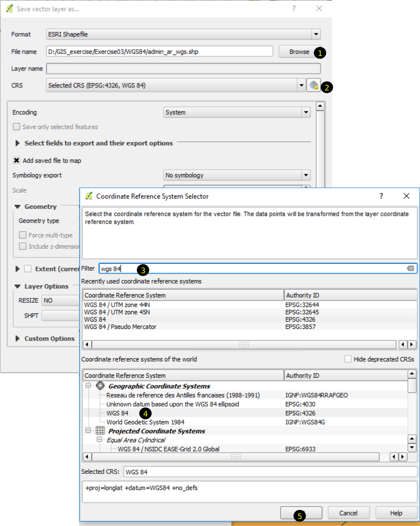Collapse the Geographic Coordinate Systems tree node

pos(88,386)
